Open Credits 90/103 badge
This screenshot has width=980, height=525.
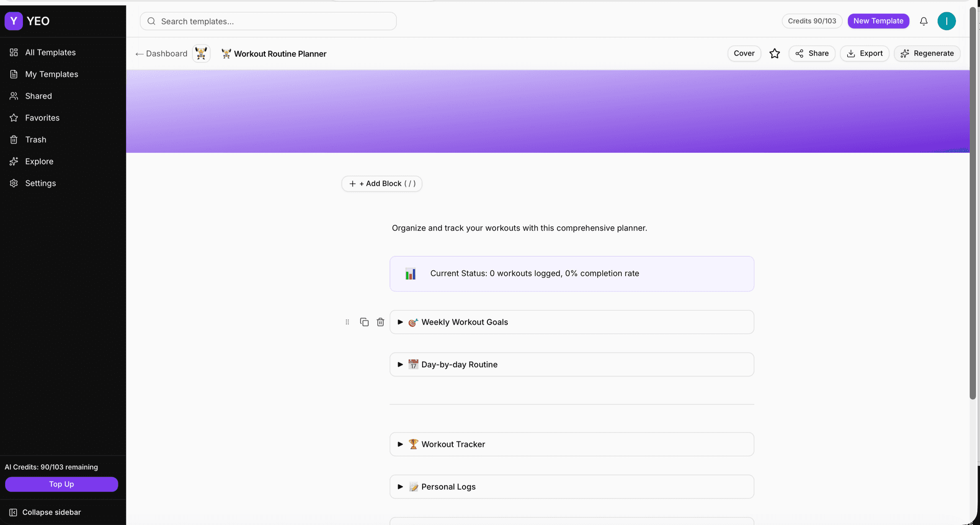pos(812,21)
